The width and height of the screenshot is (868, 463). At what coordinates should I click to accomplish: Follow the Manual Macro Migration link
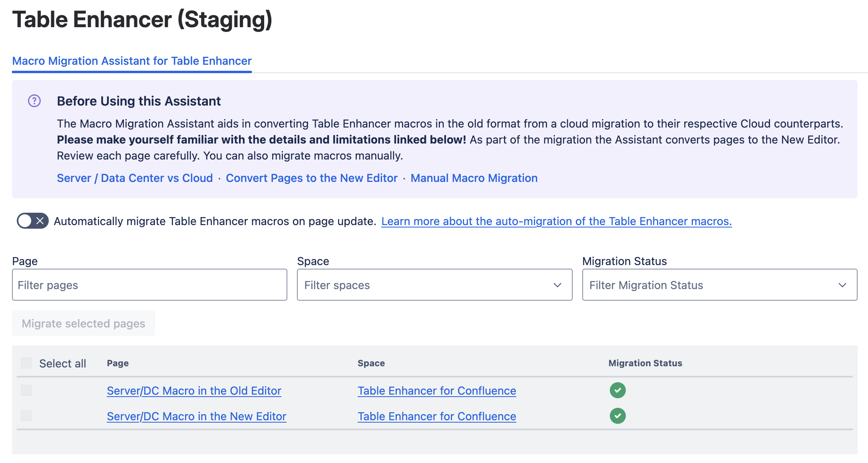pos(474,178)
